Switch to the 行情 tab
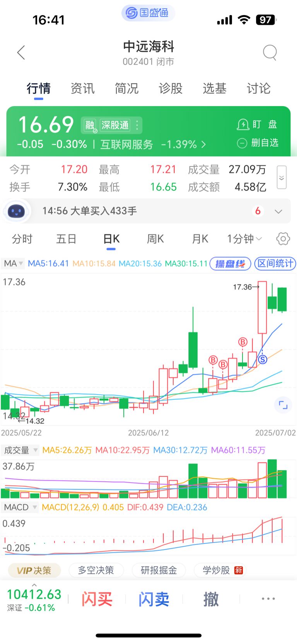Viewport: 297px width, 644px height. 38,88
